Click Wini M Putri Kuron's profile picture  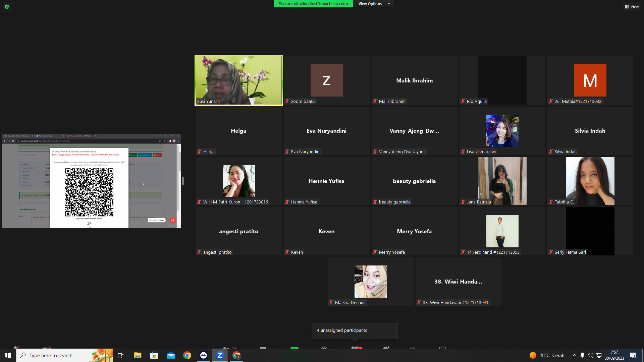pos(239,181)
